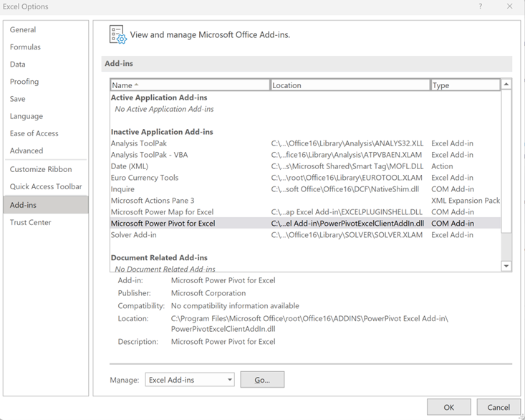Select the Analysis ToolPak add-in row
525x420 pixels.
(305, 143)
